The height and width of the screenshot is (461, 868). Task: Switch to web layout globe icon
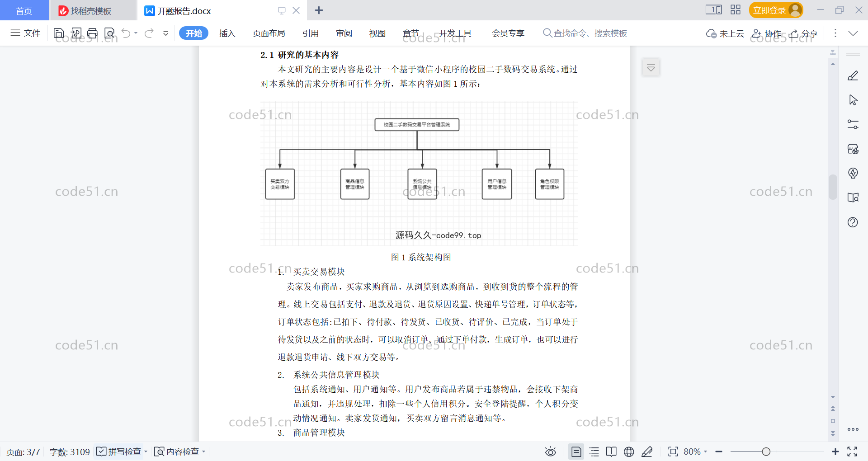click(x=629, y=452)
